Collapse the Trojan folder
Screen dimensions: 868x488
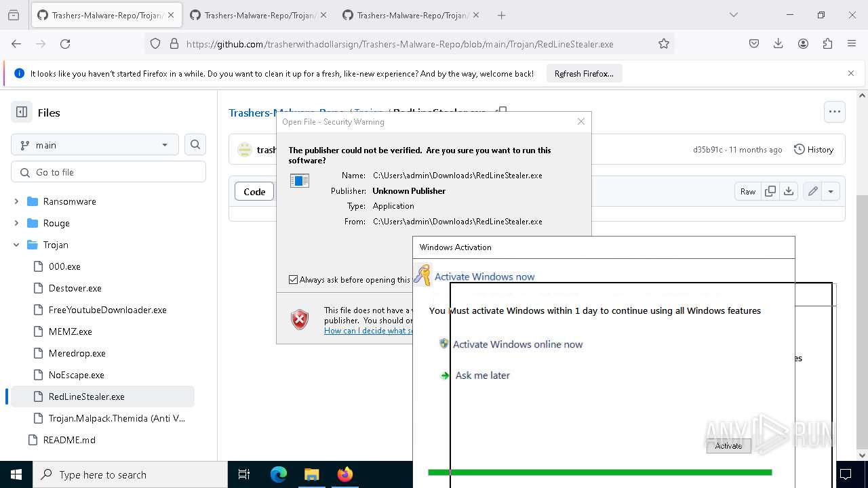tap(16, 245)
